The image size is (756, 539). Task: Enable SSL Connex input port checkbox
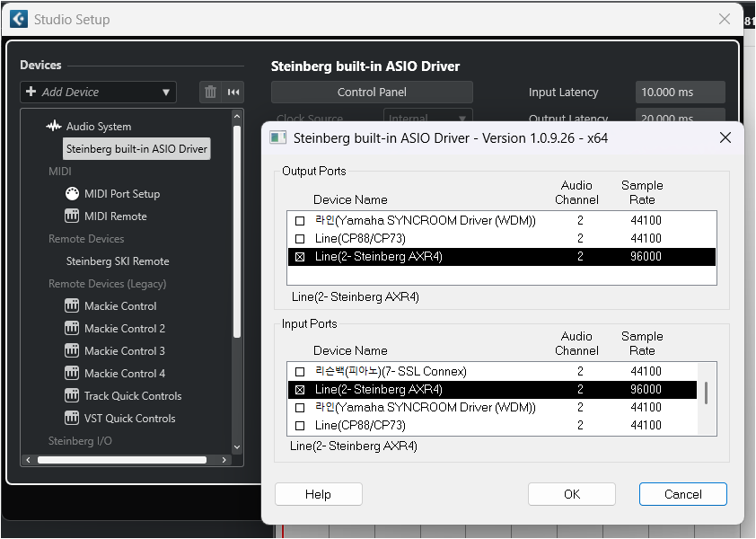[300, 372]
